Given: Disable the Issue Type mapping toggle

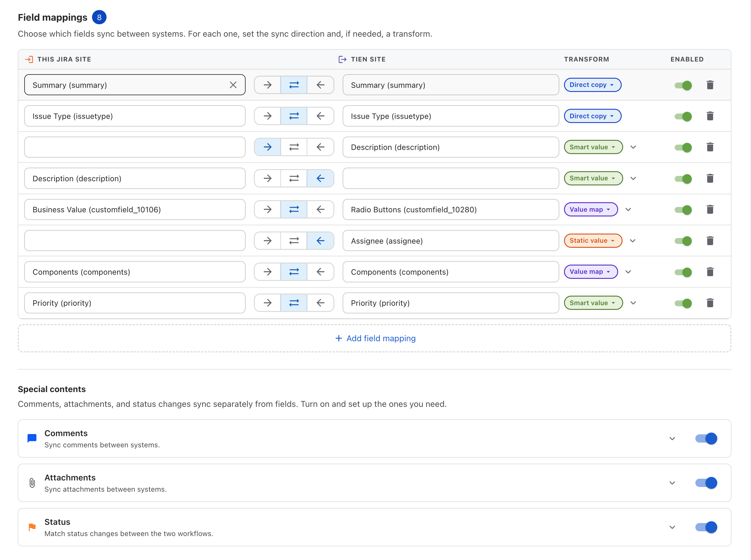Looking at the screenshot, I should 683,116.
